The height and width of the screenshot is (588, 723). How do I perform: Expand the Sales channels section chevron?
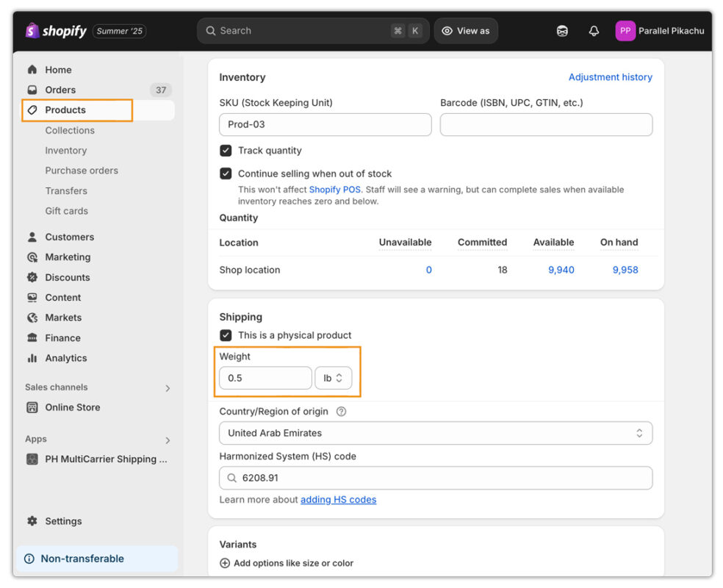pos(168,388)
